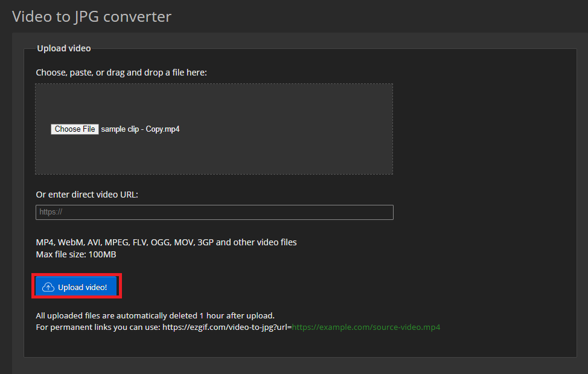588x374 pixels.
Task: Click the Choose File button
Action: coord(74,129)
